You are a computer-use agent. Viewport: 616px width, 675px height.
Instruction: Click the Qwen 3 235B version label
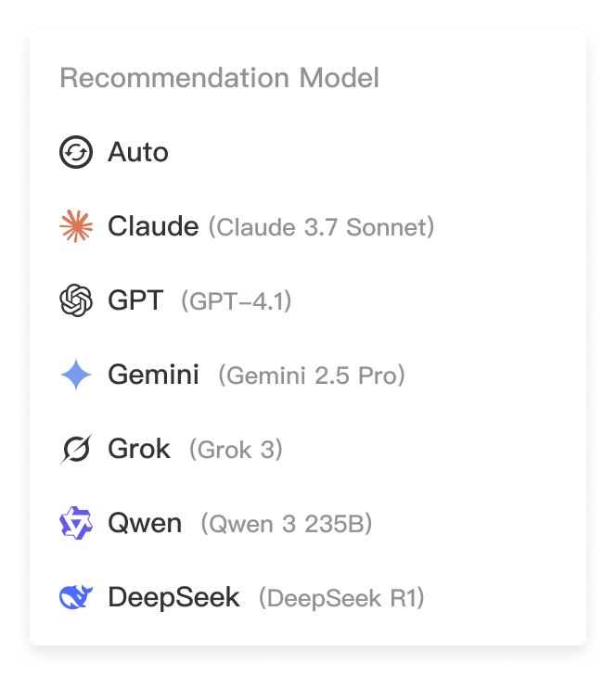(x=287, y=524)
